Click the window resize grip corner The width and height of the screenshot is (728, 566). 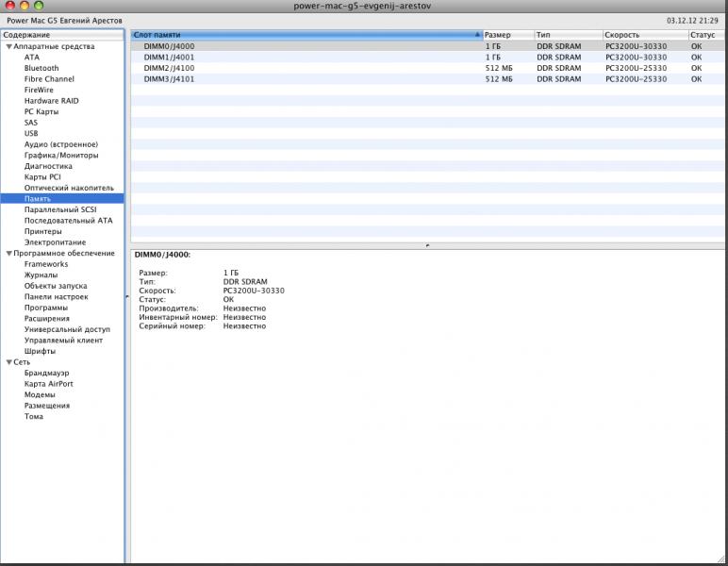point(721,559)
